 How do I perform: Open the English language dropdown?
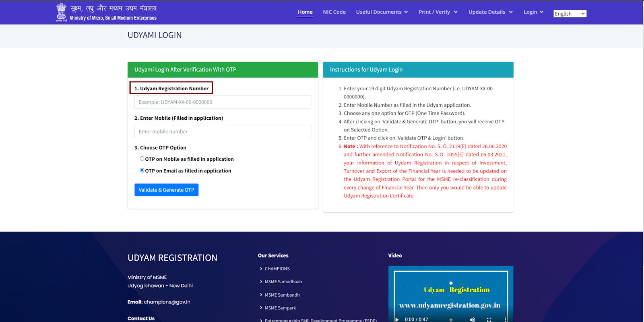(570, 14)
